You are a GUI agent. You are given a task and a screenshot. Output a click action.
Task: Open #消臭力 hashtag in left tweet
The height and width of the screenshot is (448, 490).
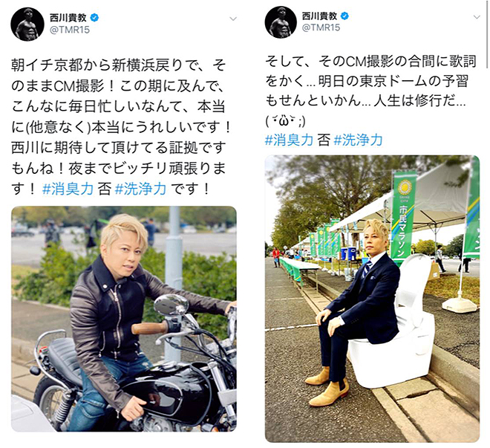point(68,189)
